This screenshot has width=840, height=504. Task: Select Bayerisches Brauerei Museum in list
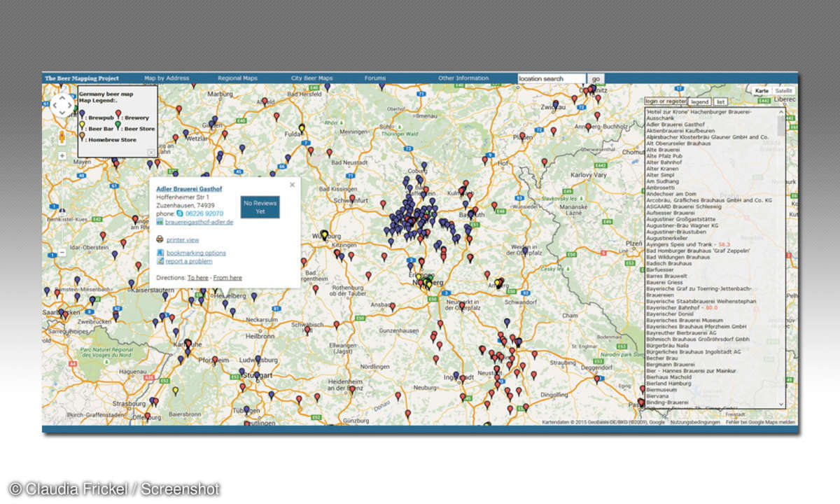tap(685, 320)
